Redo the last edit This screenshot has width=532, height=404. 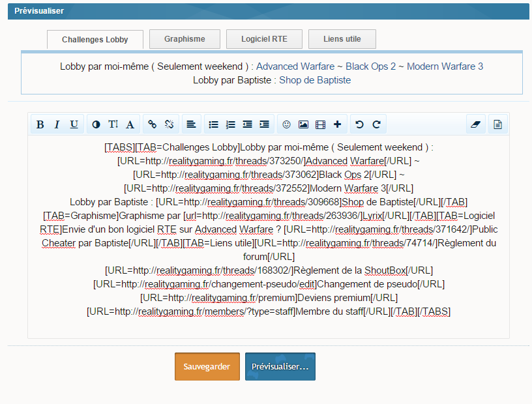coord(377,124)
